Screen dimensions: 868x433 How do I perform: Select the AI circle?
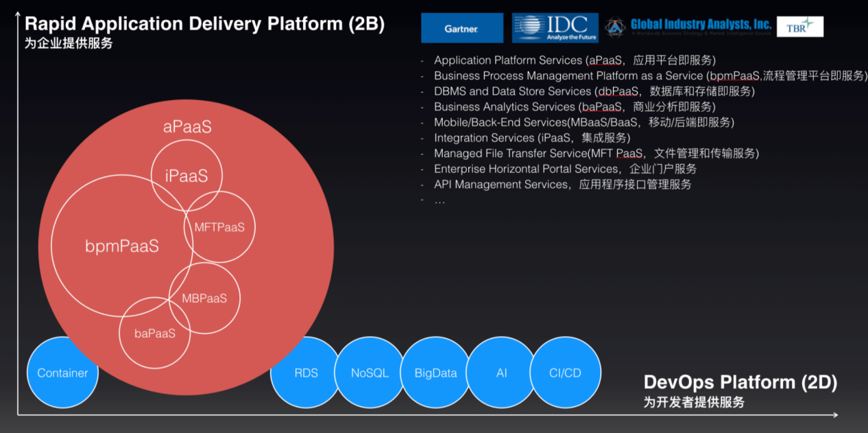pos(501,373)
